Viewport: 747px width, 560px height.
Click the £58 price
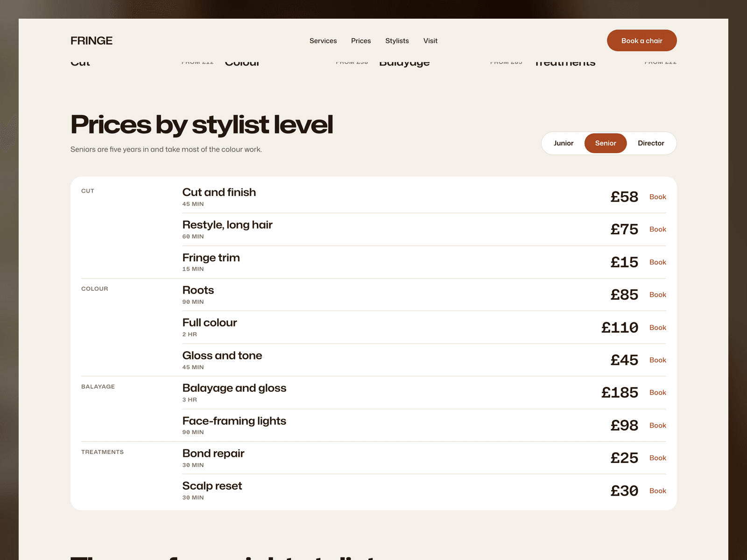[624, 197]
